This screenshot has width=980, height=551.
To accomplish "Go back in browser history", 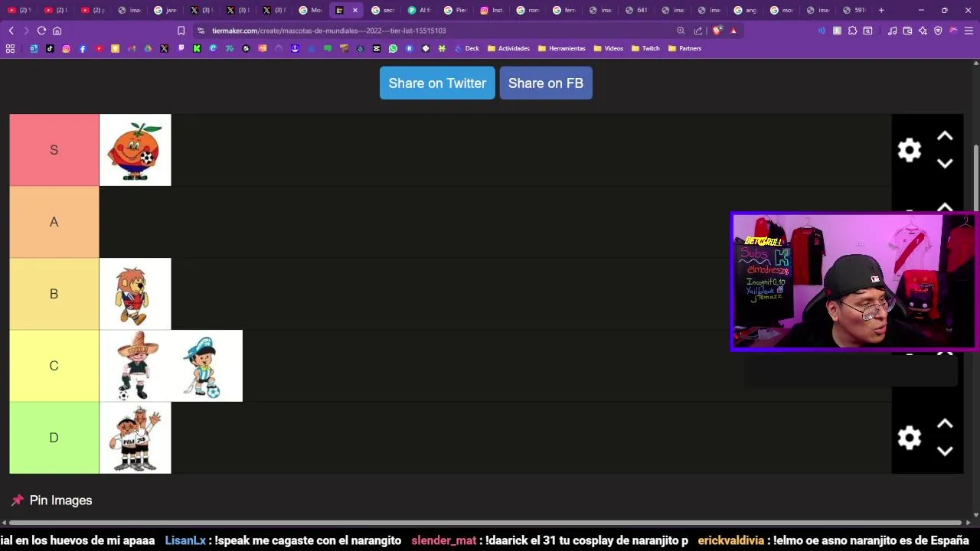I will pyautogui.click(x=11, y=31).
